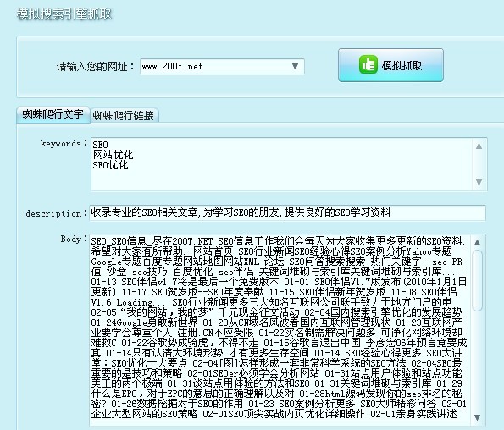Screen dimensions: 504x430
Task: Click the first SEO keyword line
Action: pyautogui.click(x=100, y=145)
